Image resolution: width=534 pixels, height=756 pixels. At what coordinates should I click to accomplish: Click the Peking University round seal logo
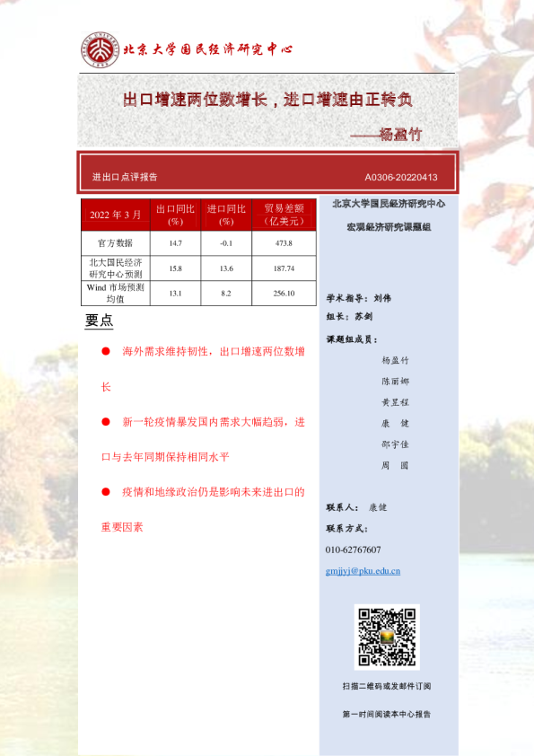click(101, 49)
